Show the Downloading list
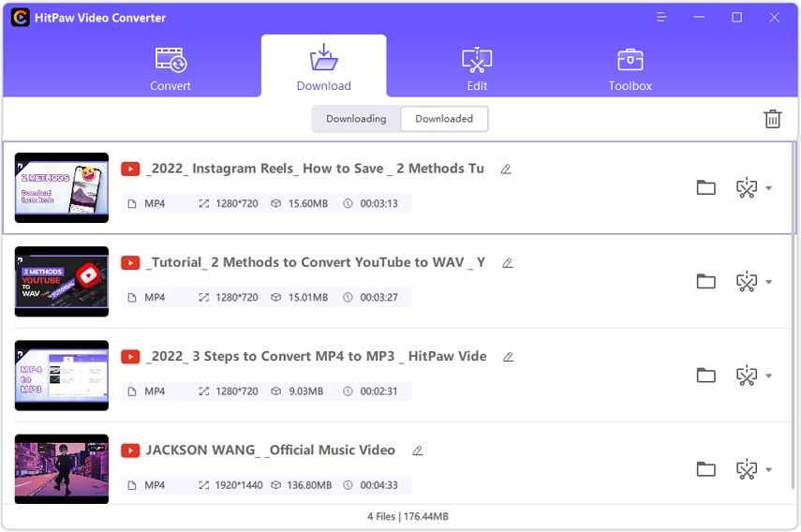Screen dimensions: 801x532 tap(356, 118)
